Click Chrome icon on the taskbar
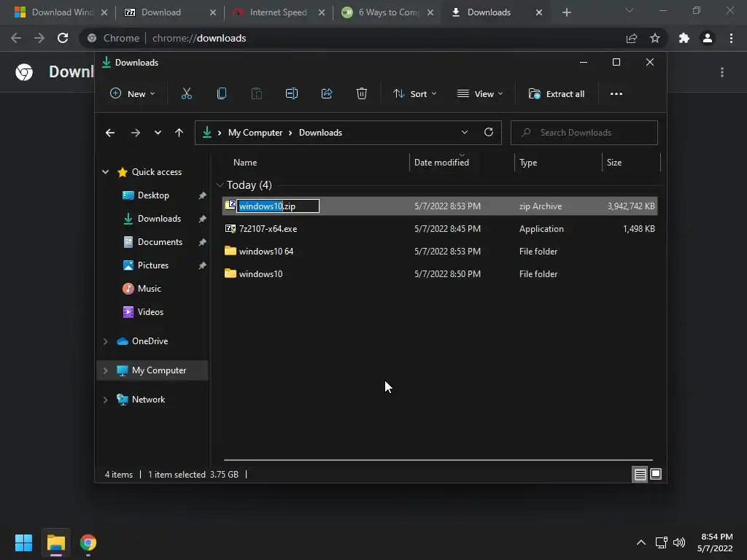The height and width of the screenshot is (560, 747). 88,542
